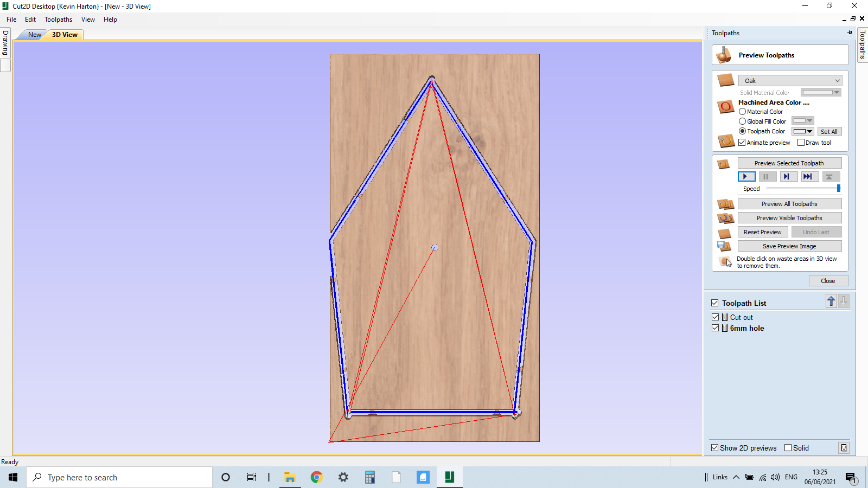
Task: Click the Preview Visible Toolpaths blue-path icon
Action: [725, 218]
